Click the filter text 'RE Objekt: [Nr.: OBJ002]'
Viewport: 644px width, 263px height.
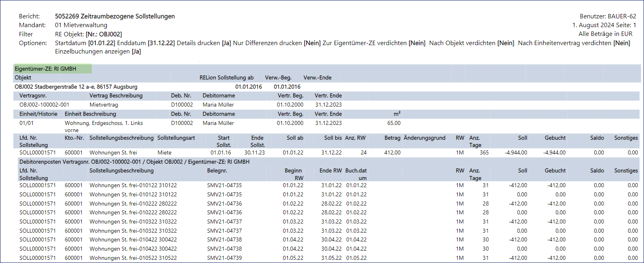point(89,34)
